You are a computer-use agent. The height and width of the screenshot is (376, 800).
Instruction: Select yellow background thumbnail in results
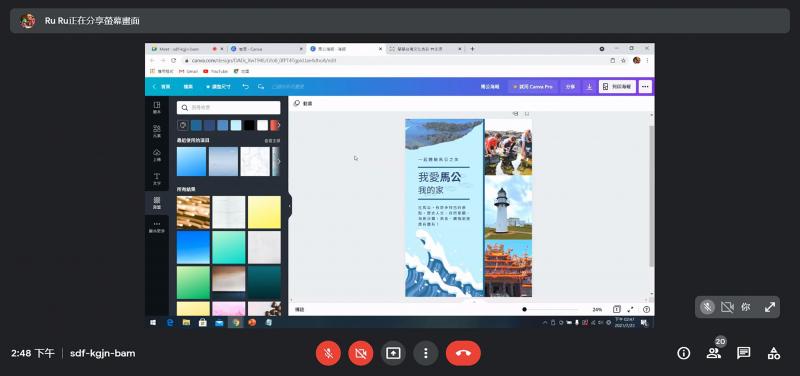(x=264, y=212)
